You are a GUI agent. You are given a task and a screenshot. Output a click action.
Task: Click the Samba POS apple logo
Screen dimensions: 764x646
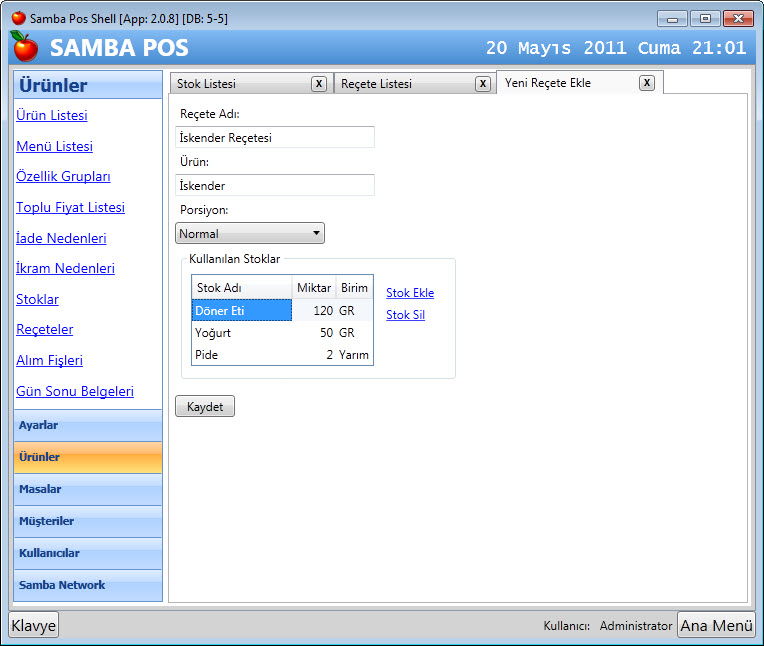pyautogui.click(x=25, y=47)
